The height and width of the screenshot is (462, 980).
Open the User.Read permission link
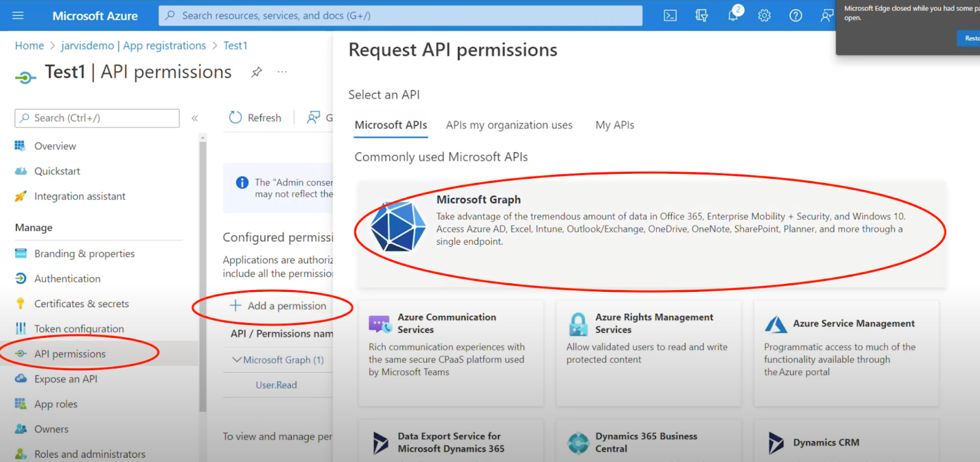(x=276, y=385)
